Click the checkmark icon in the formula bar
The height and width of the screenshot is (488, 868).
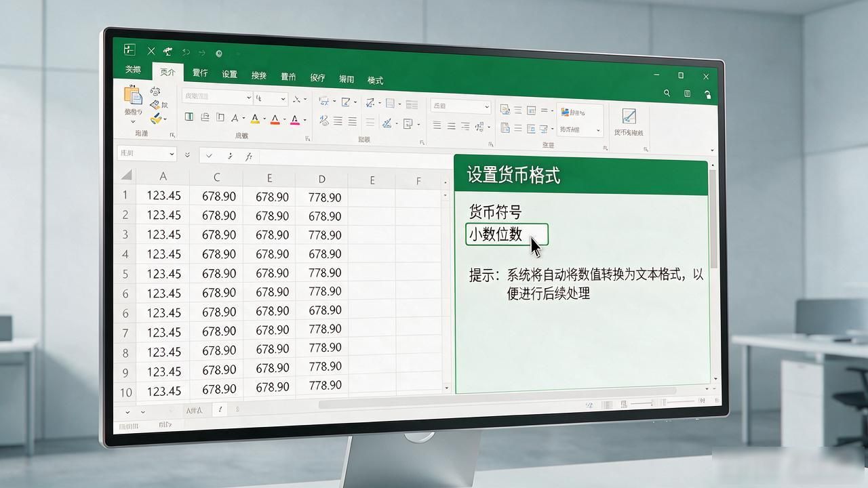point(210,156)
